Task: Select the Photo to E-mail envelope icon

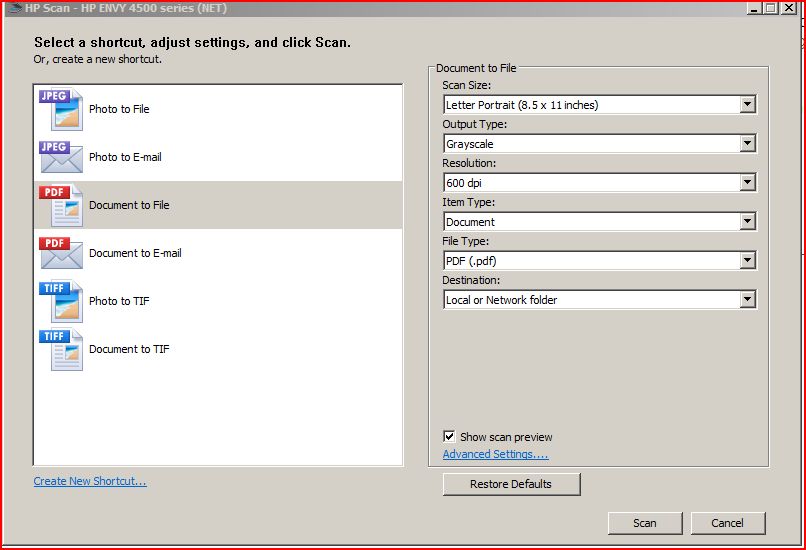Action: (x=61, y=157)
